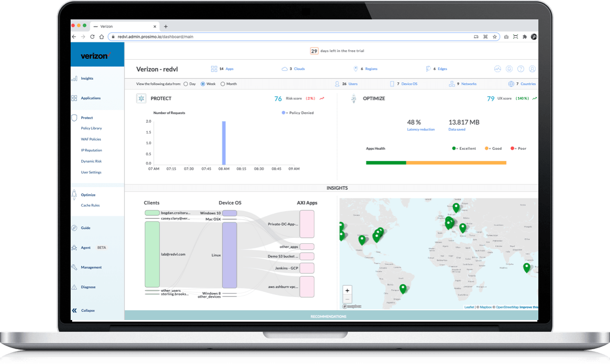Collapse the sidebar with double chevron
The width and height of the screenshot is (610, 364).
(x=74, y=310)
